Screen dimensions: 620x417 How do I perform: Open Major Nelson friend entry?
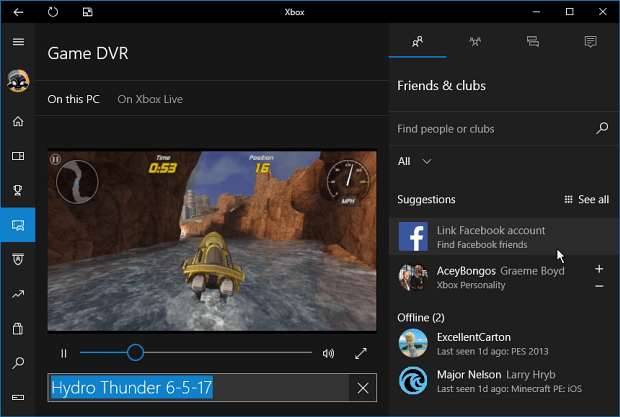click(504, 381)
